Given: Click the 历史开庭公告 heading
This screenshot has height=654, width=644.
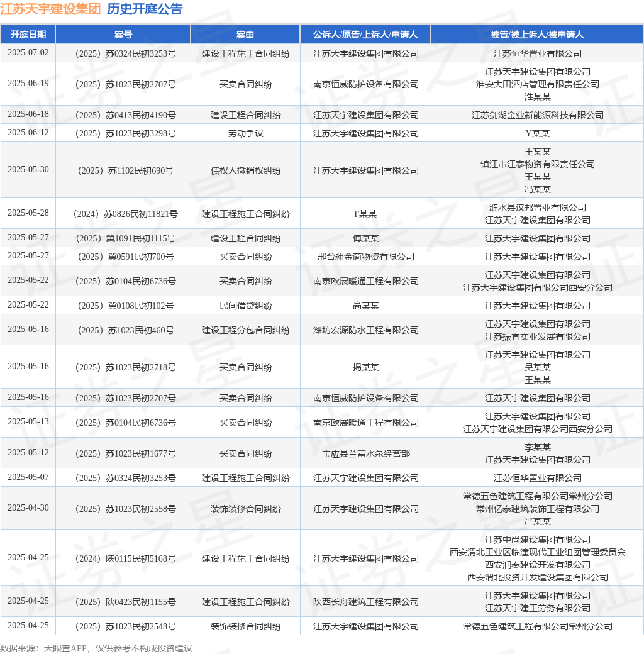Looking at the screenshot, I should point(145,9).
